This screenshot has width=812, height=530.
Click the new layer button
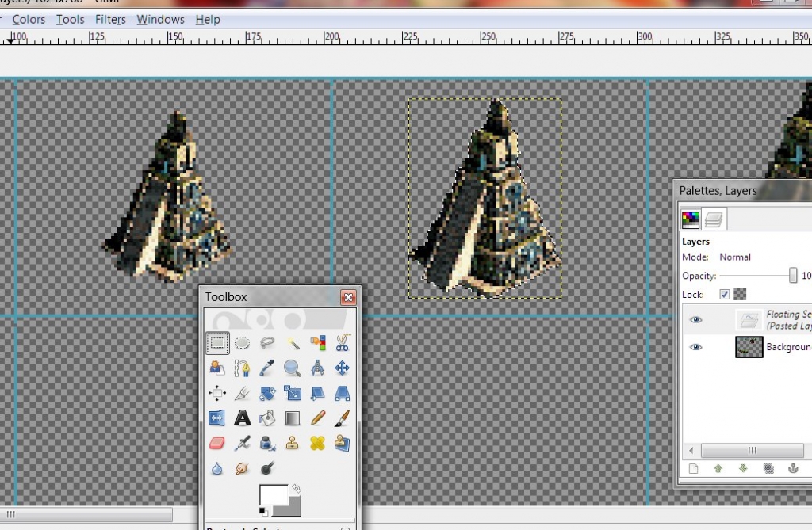(694, 468)
